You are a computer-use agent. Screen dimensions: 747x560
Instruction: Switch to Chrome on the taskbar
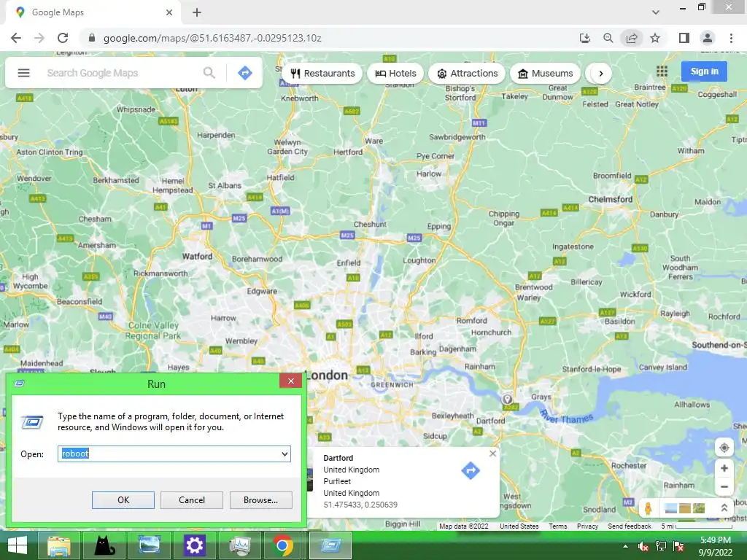(x=282, y=545)
